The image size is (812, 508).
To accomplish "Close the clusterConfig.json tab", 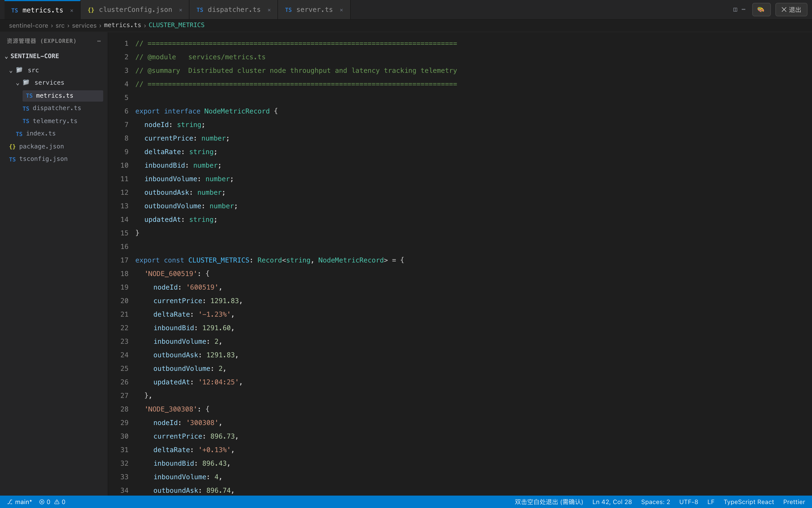I will [180, 10].
